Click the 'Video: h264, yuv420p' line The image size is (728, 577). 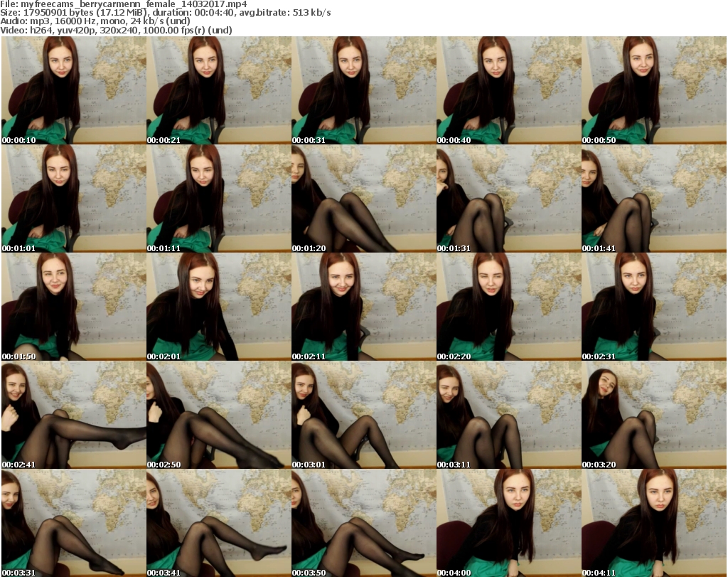point(116,30)
